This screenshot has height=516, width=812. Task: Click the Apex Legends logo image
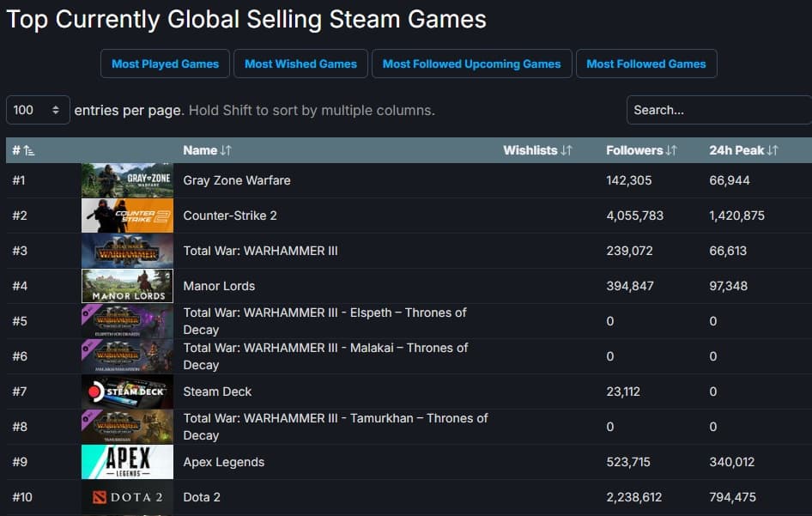(x=127, y=462)
